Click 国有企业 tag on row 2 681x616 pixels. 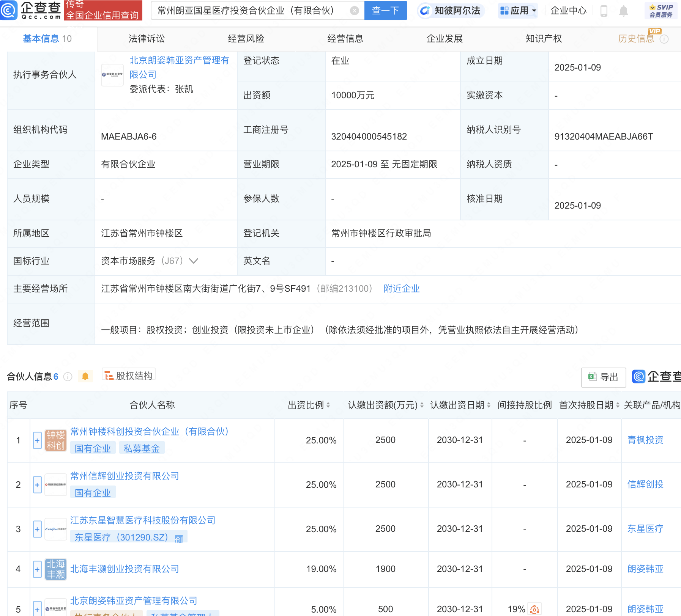[x=93, y=493]
